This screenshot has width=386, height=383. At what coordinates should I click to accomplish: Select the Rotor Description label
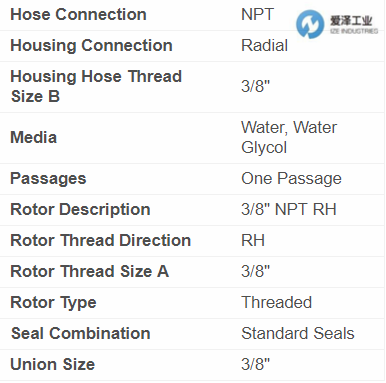(x=80, y=210)
